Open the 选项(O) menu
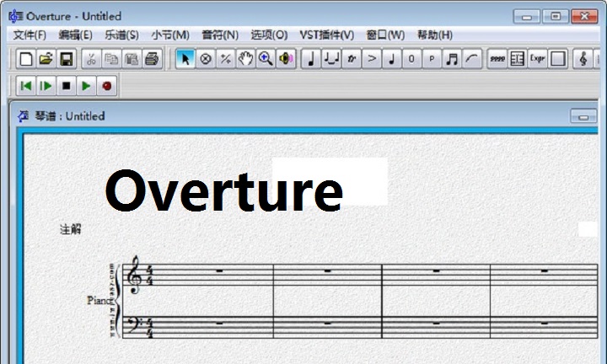Viewport: 607px width, 364px height. [269, 35]
